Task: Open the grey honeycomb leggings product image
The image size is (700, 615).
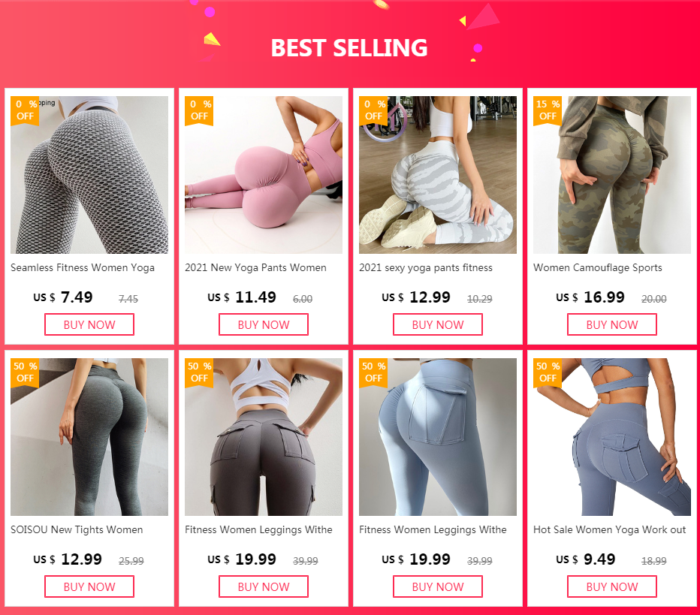Action: coord(89,175)
